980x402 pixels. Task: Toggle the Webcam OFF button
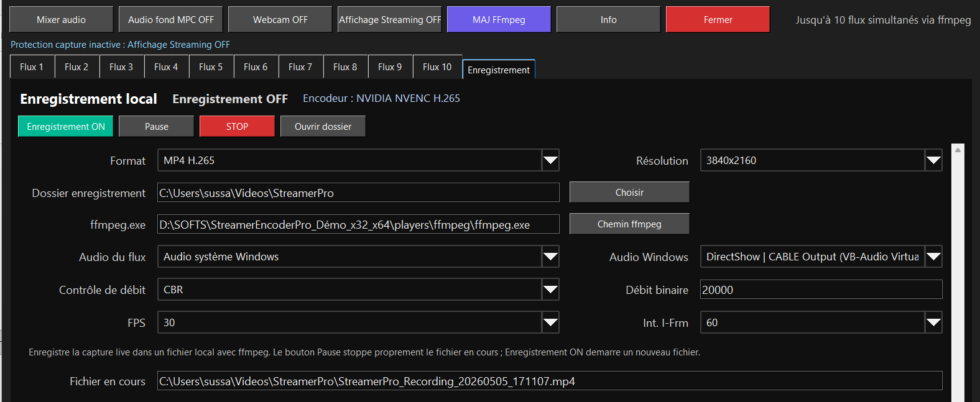pos(280,19)
